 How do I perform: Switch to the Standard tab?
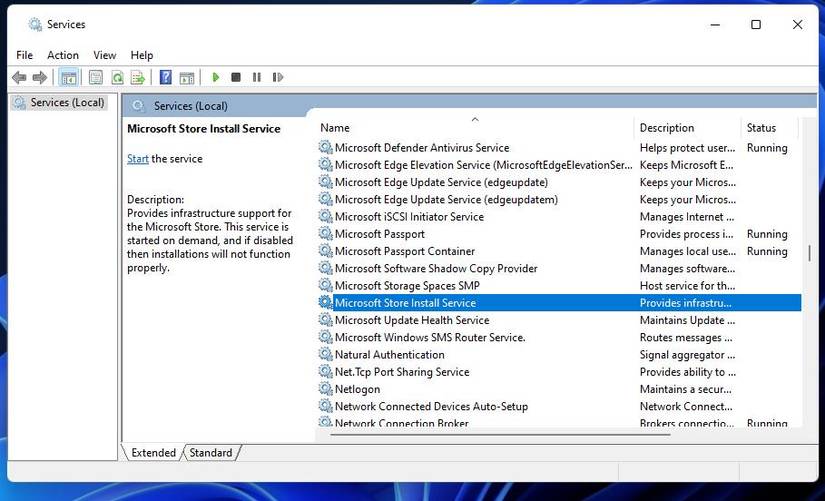210,453
